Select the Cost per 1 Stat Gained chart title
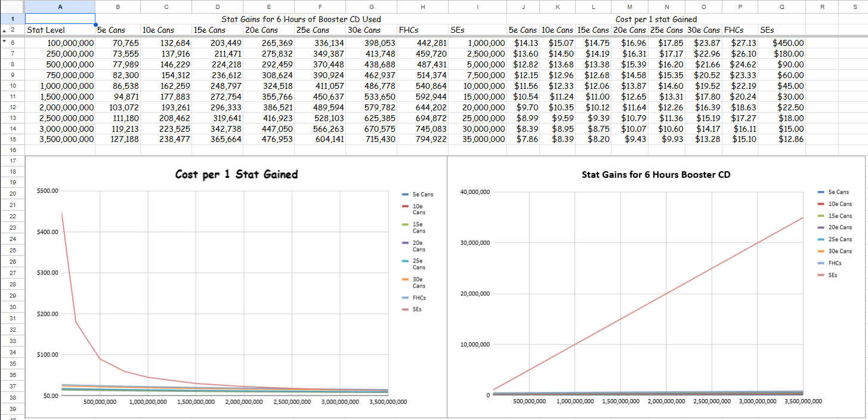Viewport: 868px width, 420px height. 236,174
